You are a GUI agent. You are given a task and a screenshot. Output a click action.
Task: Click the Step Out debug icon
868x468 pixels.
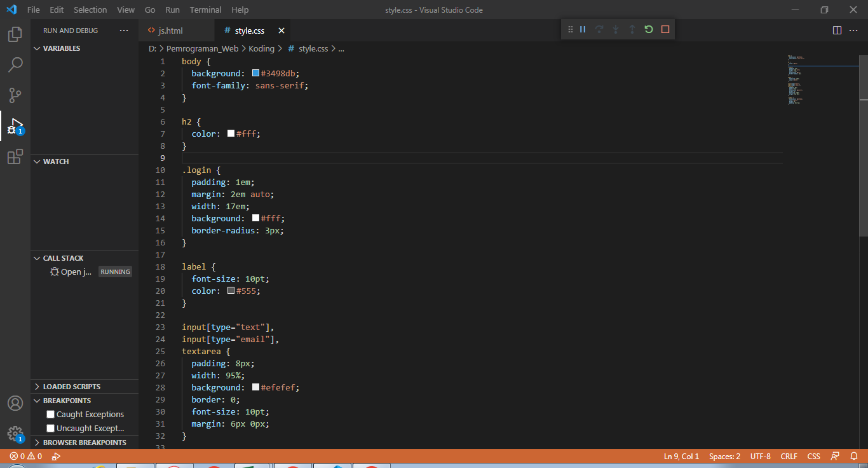pos(632,29)
